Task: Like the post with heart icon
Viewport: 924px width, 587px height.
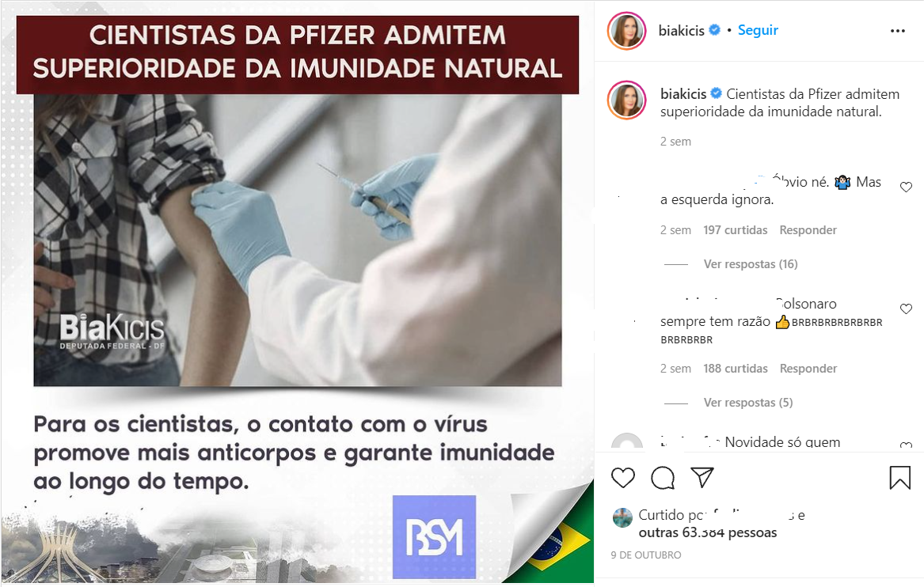Action: 623,478
